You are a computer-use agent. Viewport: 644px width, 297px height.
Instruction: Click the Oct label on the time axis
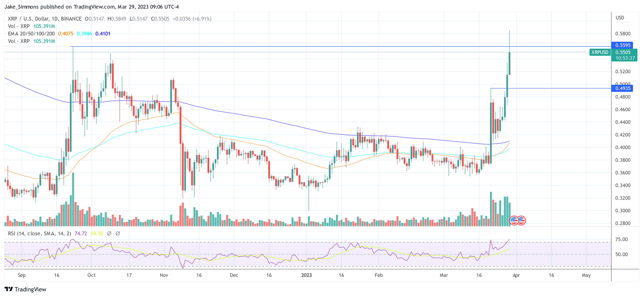tap(91, 275)
